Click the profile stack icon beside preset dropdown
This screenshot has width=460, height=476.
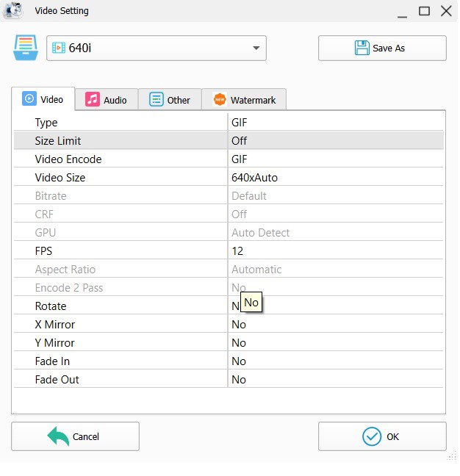(x=26, y=48)
